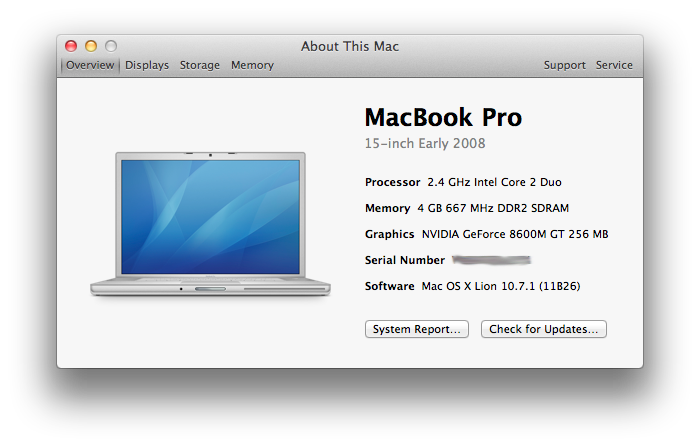Image resolution: width=700 pixels, height=447 pixels.
Task: Close the About This Mac window
Action: (x=71, y=46)
